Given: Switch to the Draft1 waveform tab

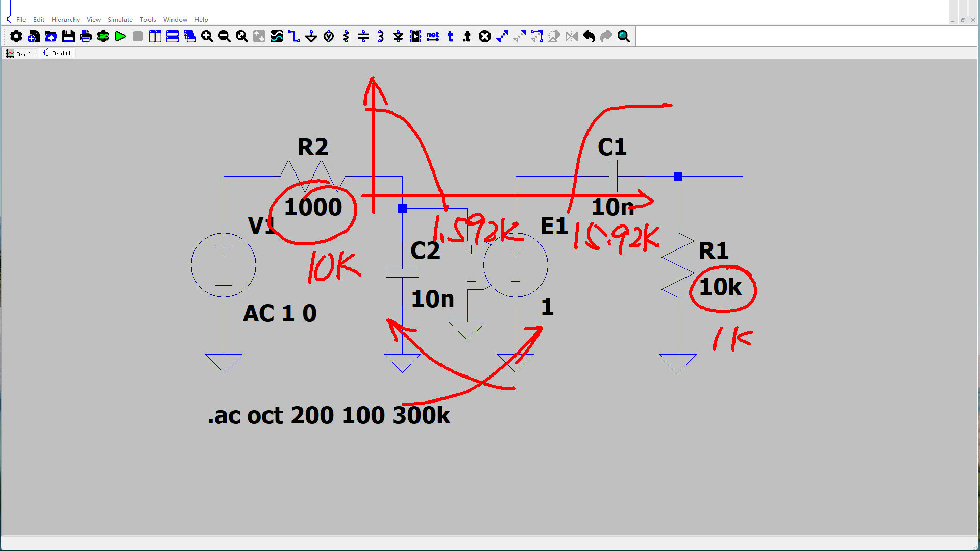Looking at the screenshot, I should (20, 54).
